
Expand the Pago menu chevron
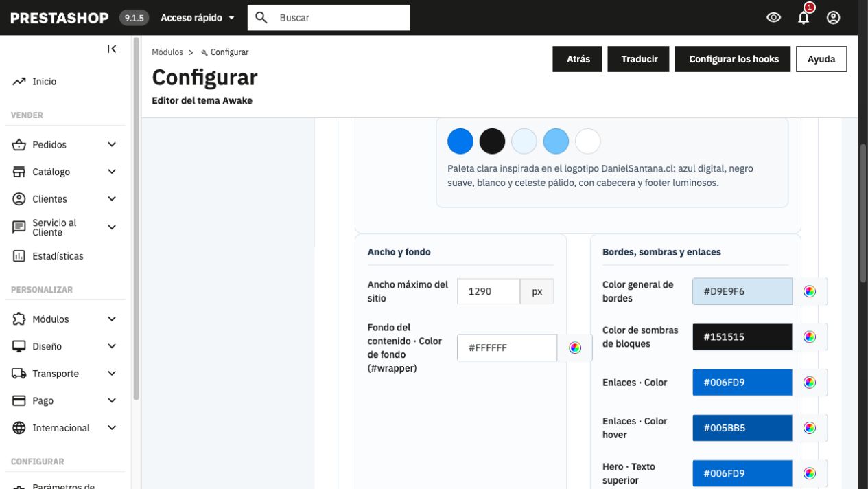112,401
